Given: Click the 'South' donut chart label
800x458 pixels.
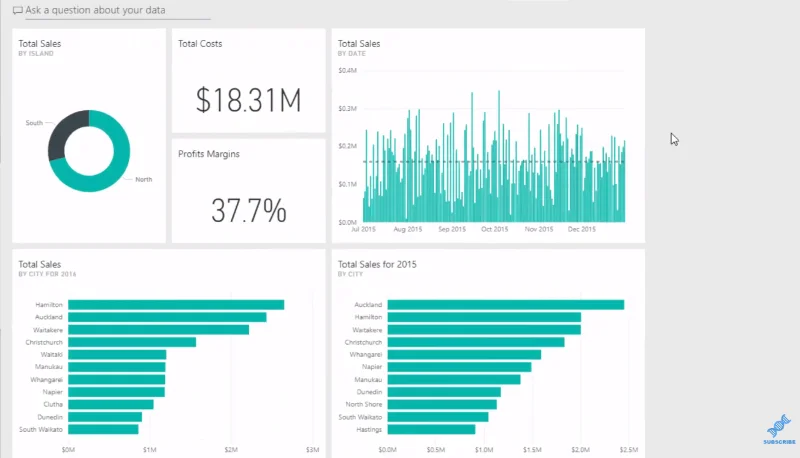Looking at the screenshot, I should (x=34, y=123).
